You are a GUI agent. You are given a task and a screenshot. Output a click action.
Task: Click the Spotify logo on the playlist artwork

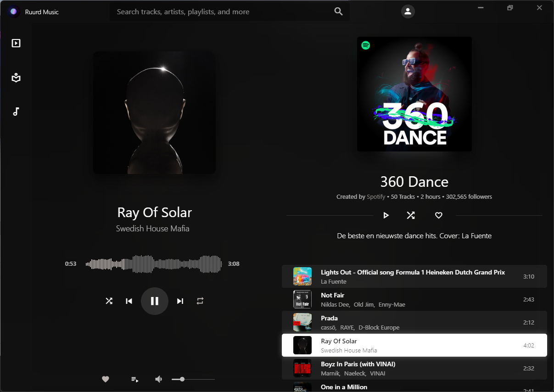click(x=365, y=45)
